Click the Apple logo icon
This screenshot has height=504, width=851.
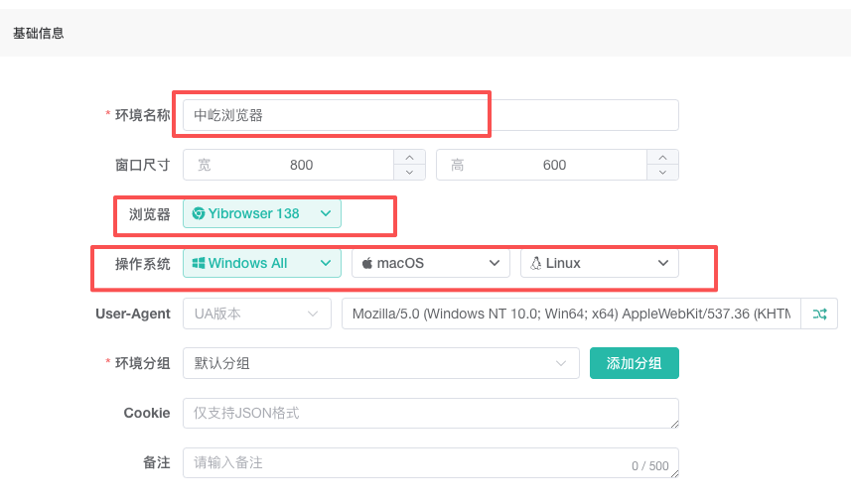click(x=366, y=263)
